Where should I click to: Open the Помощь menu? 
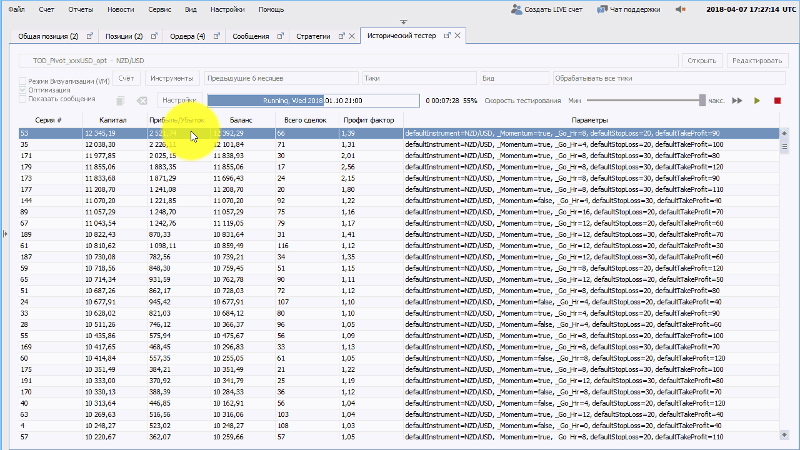(271, 10)
